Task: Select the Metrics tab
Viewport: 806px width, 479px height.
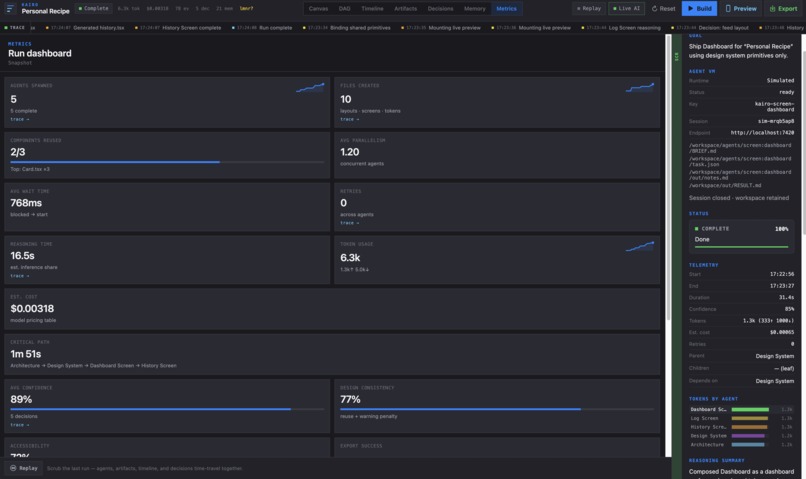Action: 506,8
